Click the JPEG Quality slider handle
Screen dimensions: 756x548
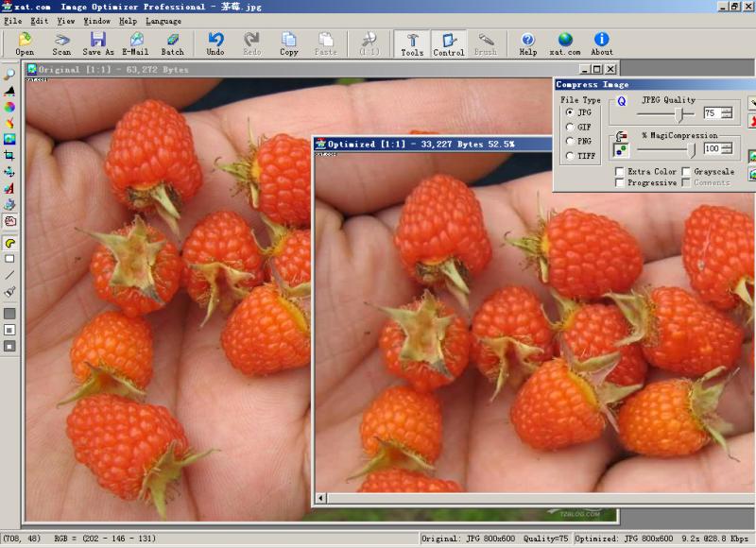pyautogui.click(x=679, y=113)
